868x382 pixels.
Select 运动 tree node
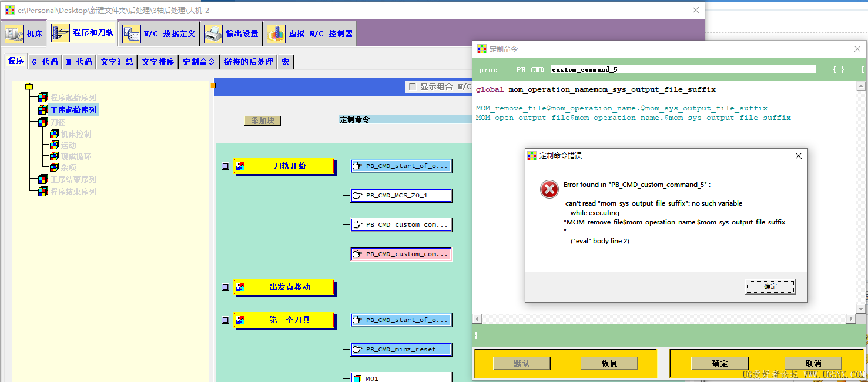69,145
